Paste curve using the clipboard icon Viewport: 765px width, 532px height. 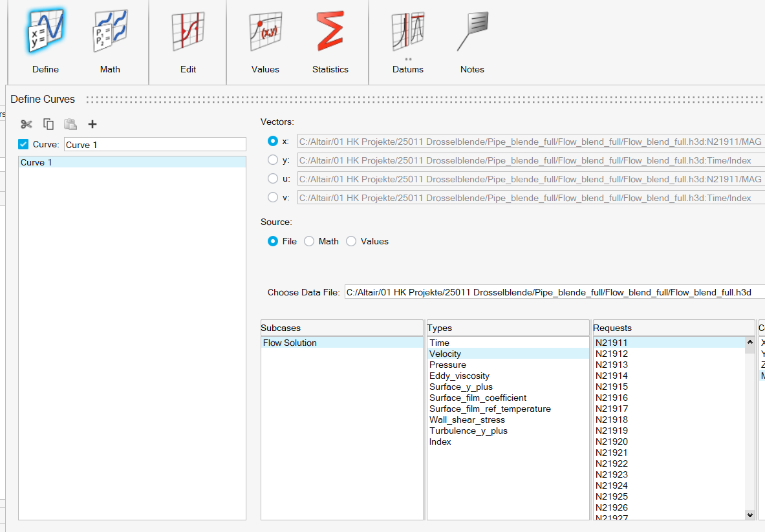pos(70,124)
